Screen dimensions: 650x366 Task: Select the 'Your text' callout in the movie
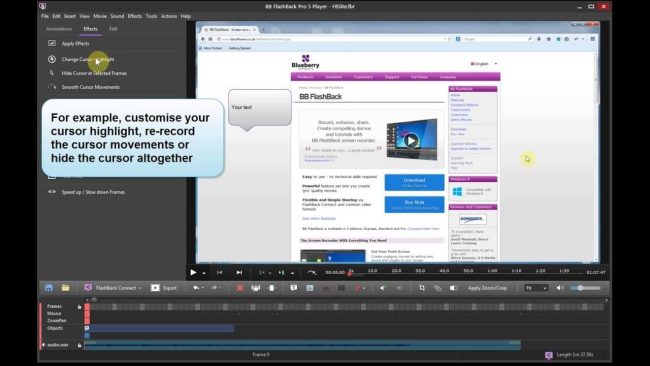tap(260, 109)
